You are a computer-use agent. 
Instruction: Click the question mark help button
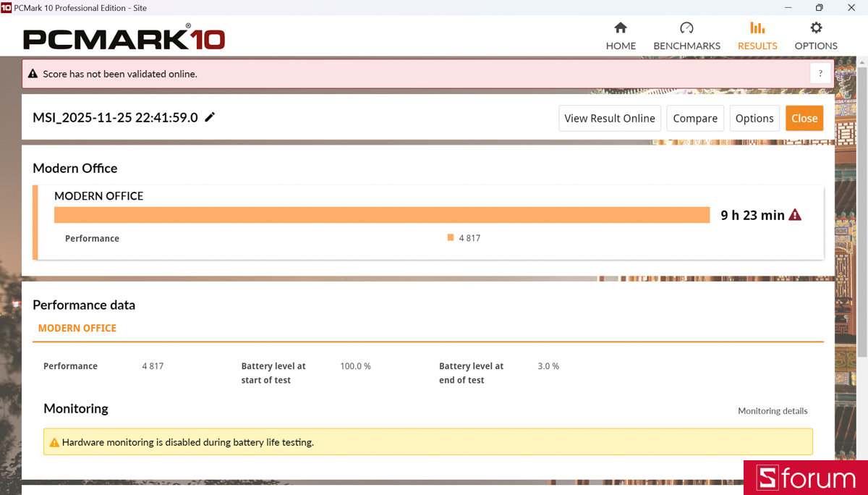(820, 73)
